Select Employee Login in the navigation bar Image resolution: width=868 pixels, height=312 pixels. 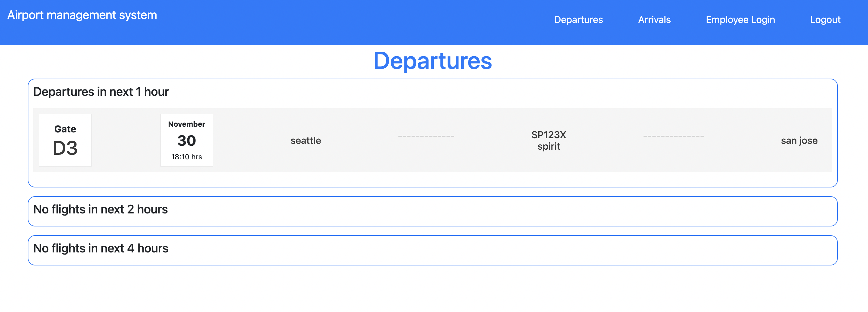coord(740,20)
